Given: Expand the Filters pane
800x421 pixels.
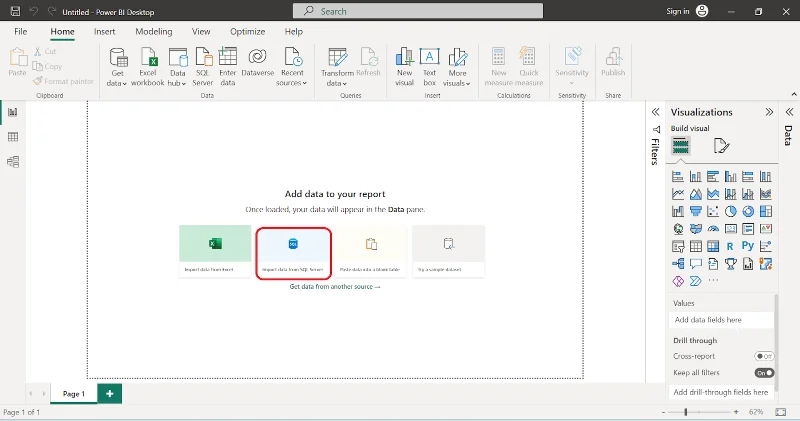Looking at the screenshot, I should 656,112.
